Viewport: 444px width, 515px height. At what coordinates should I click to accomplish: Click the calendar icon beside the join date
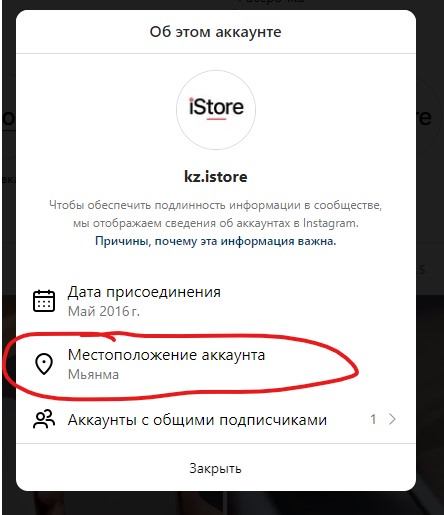(44, 301)
